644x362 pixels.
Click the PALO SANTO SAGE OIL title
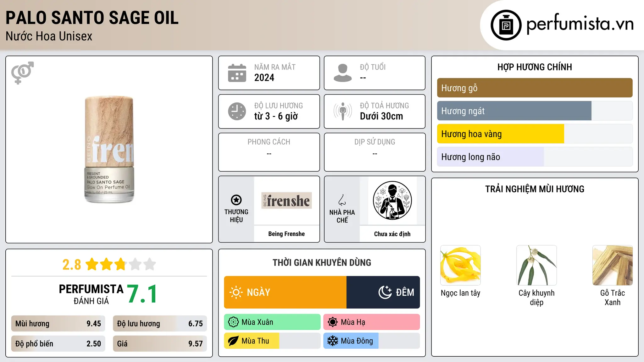[x=92, y=18]
